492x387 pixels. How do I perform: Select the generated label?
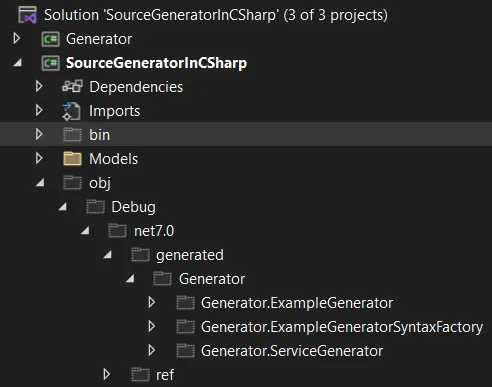(x=190, y=255)
